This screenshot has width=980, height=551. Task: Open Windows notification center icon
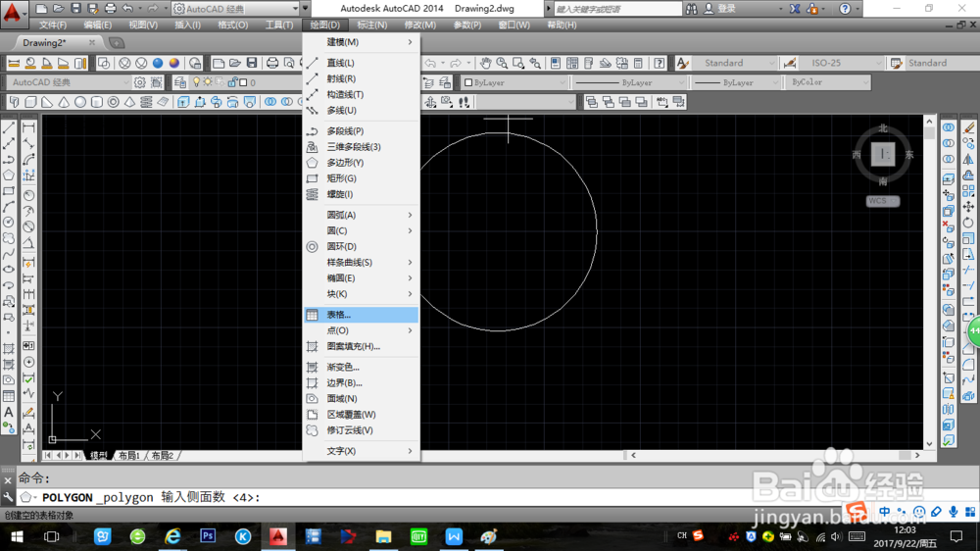(x=956, y=536)
